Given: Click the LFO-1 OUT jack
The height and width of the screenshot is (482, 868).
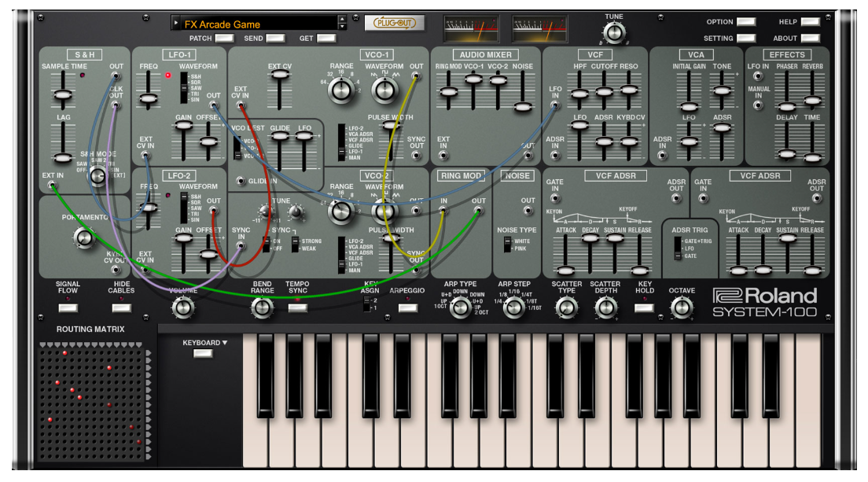Looking at the screenshot, I should (213, 105).
